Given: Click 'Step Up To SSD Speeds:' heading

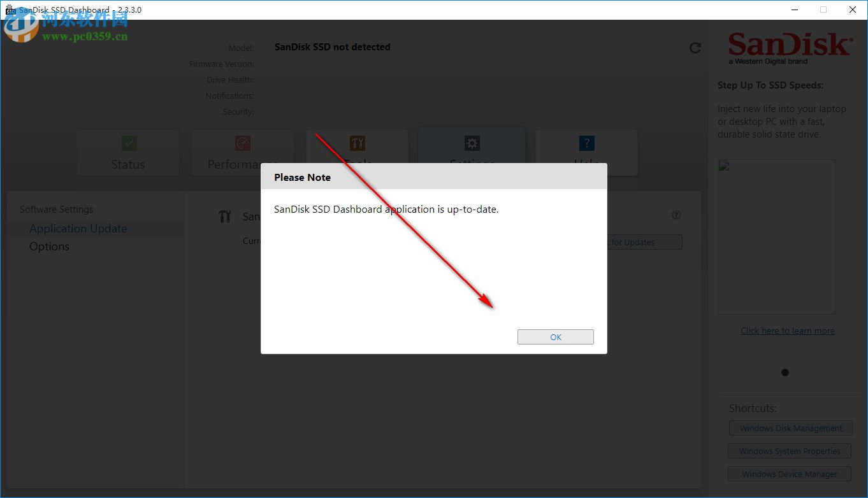Looking at the screenshot, I should [x=770, y=85].
